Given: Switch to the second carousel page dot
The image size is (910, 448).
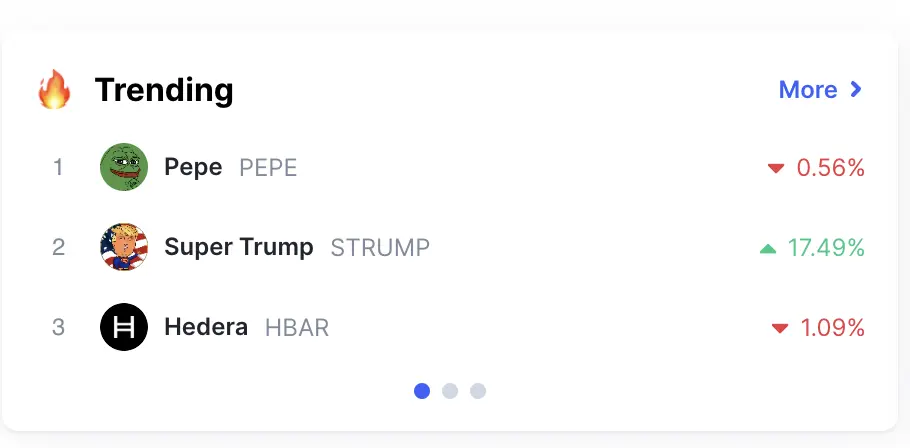Looking at the screenshot, I should point(450,391).
